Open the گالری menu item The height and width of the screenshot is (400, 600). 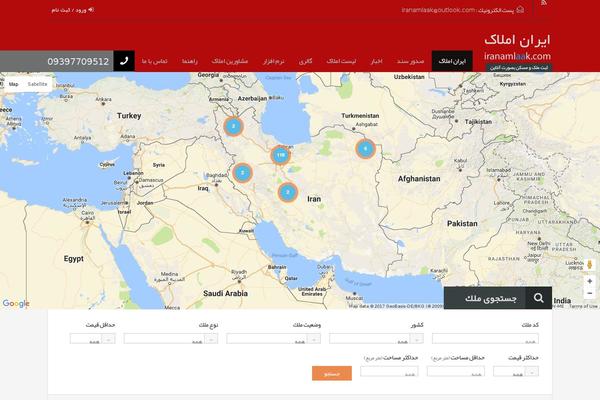click(x=305, y=61)
